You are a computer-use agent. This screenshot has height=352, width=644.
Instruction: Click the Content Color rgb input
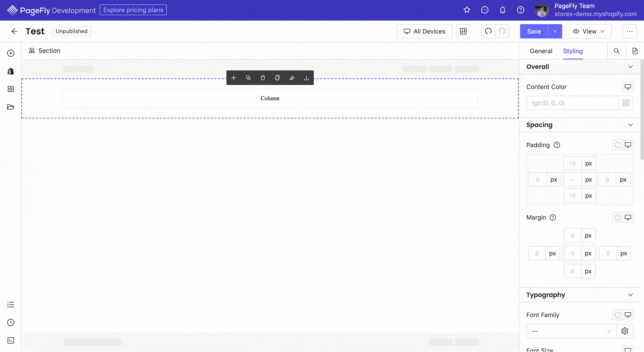572,103
